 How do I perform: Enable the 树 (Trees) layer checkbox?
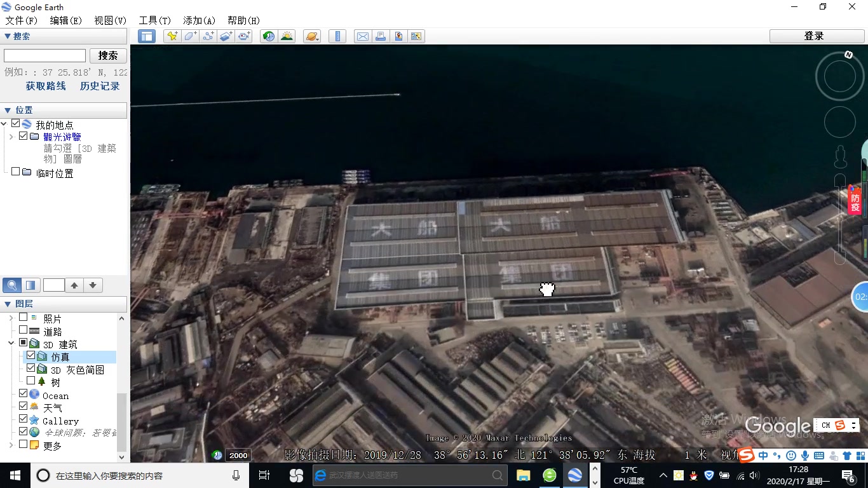pyautogui.click(x=31, y=381)
